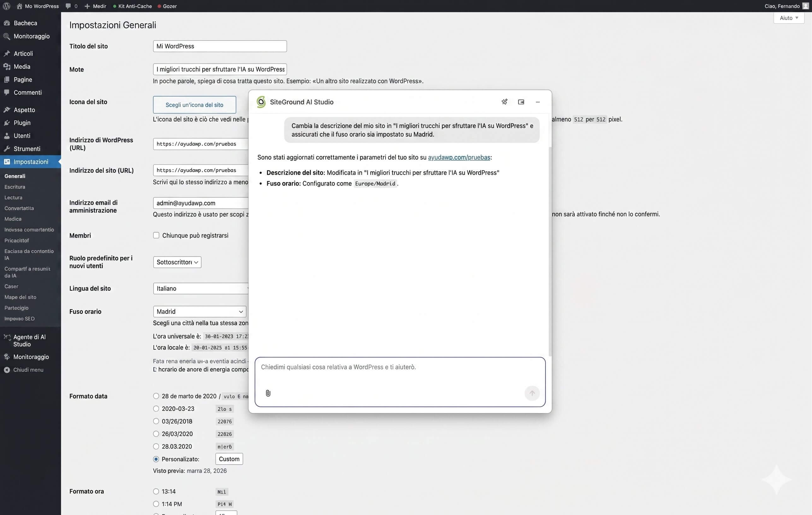Open Convertatita settings submenu item

[19, 208]
